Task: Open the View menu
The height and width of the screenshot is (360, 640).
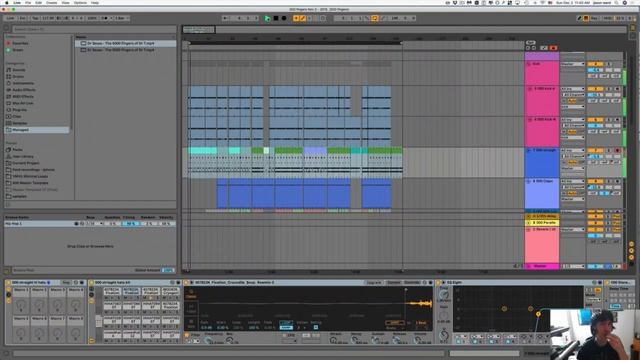Action: click(65, 2)
